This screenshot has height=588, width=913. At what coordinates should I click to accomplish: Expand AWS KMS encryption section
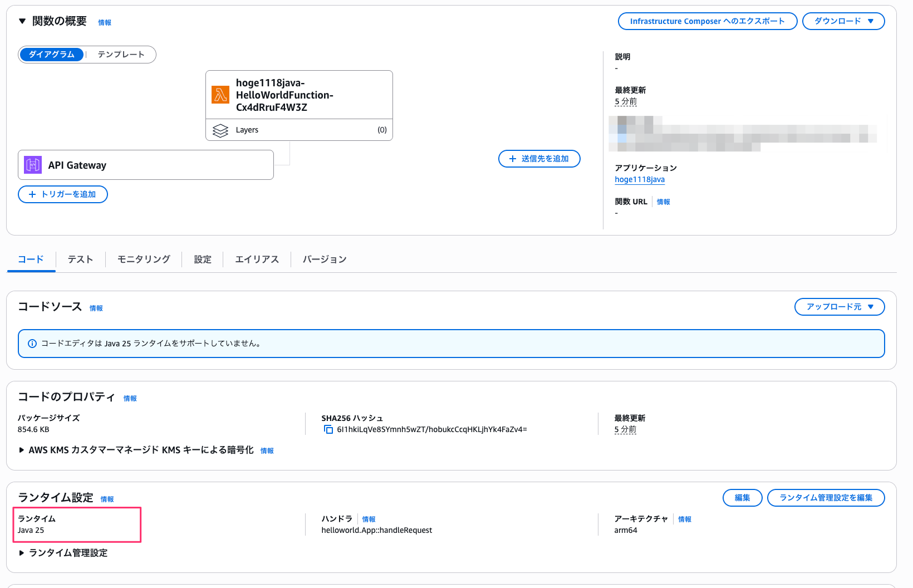tap(22, 450)
